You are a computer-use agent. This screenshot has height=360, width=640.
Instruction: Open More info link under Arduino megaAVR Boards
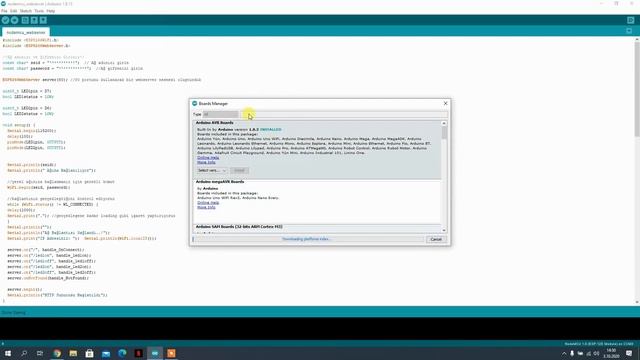pyautogui.click(x=206, y=207)
